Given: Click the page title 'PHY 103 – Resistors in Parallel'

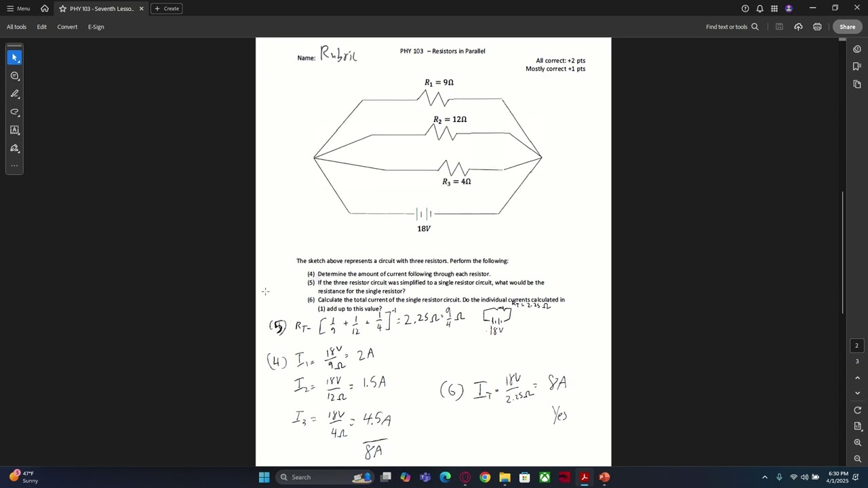Looking at the screenshot, I should [442, 51].
